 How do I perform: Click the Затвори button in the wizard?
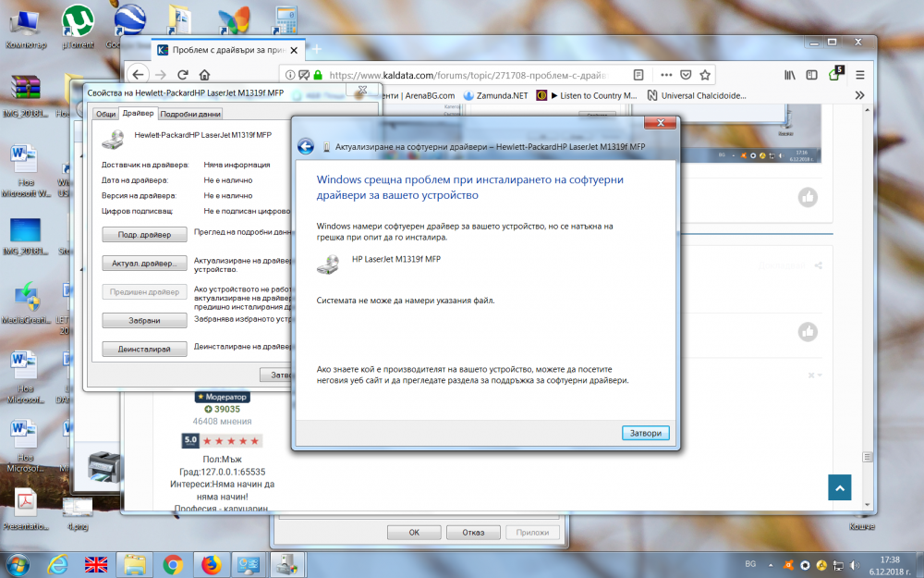tap(645, 433)
